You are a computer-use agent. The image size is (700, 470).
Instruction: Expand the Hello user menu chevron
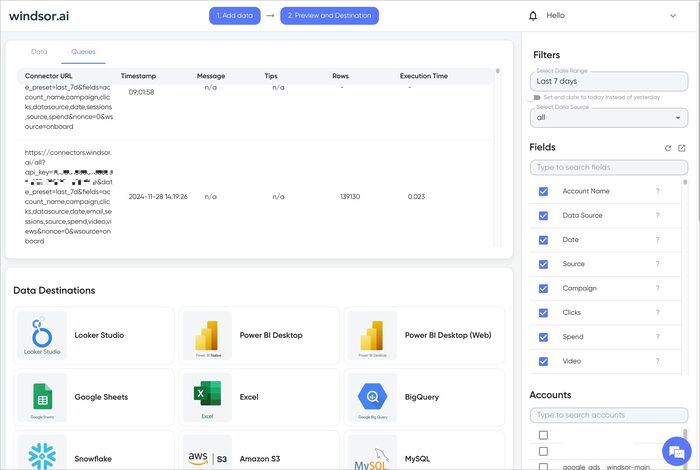click(672, 16)
